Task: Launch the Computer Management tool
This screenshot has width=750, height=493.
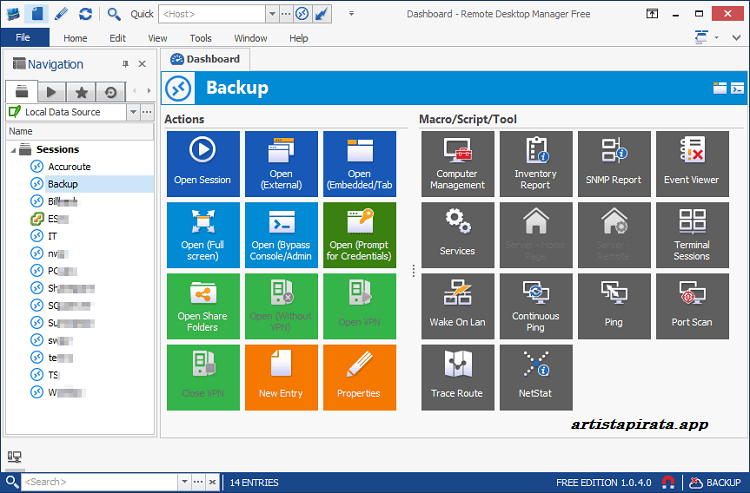Action: coord(458,164)
